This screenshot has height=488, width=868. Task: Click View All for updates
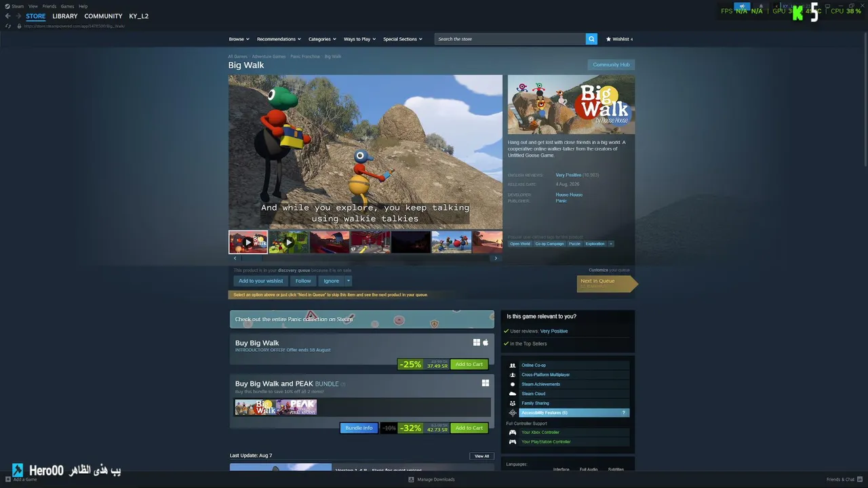(x=481, y=456)
